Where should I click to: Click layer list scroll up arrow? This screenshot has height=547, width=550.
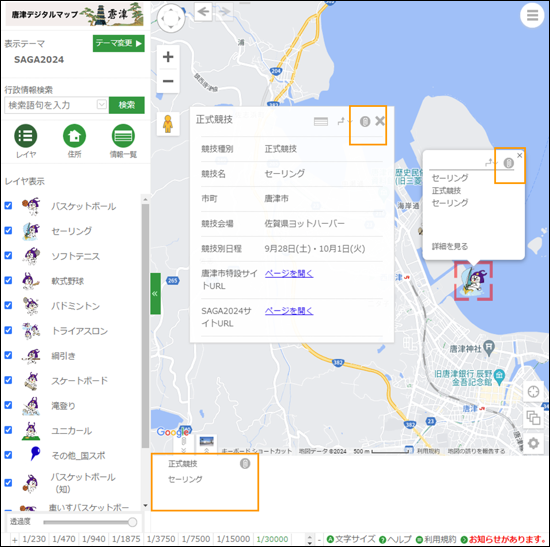point(146,199)
